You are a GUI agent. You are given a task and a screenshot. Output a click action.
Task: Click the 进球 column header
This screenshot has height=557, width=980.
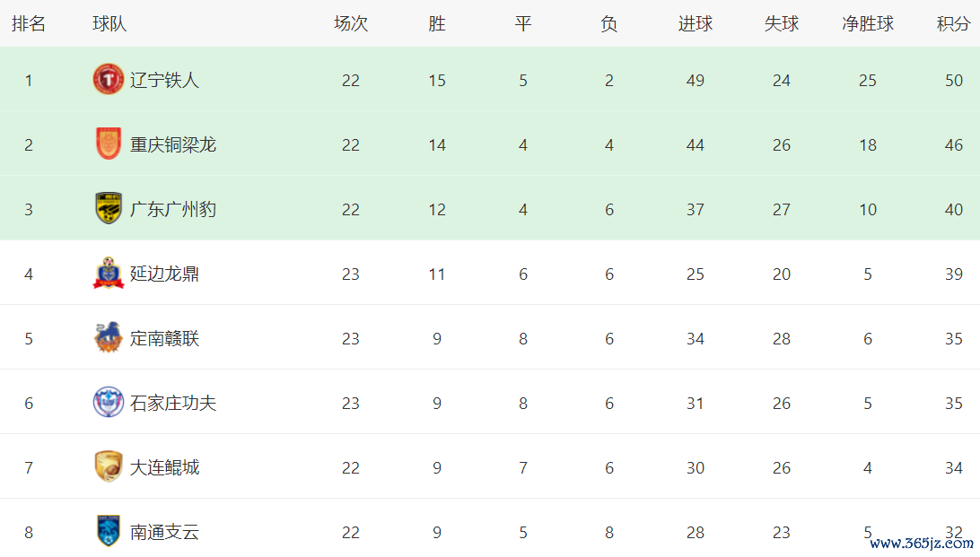tap(696, 24)
